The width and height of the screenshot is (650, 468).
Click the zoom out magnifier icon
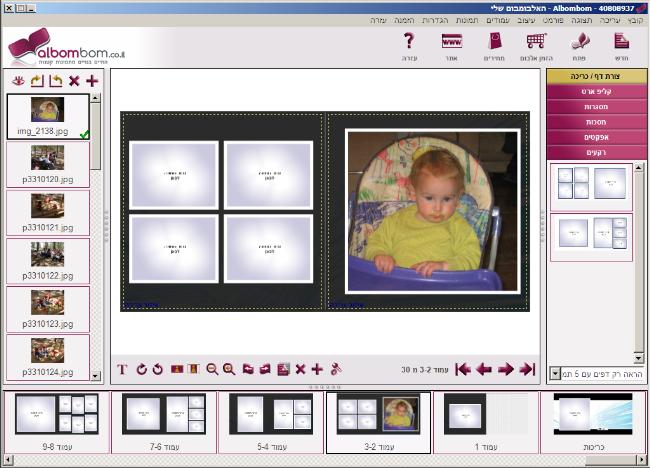pyautogui.click(x=212, y=369)
